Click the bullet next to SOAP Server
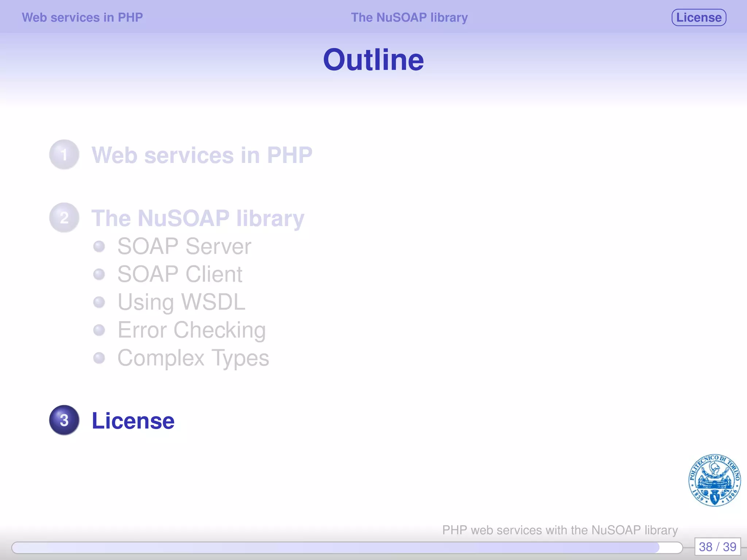747x560 pixels. [x=99, y=246]
